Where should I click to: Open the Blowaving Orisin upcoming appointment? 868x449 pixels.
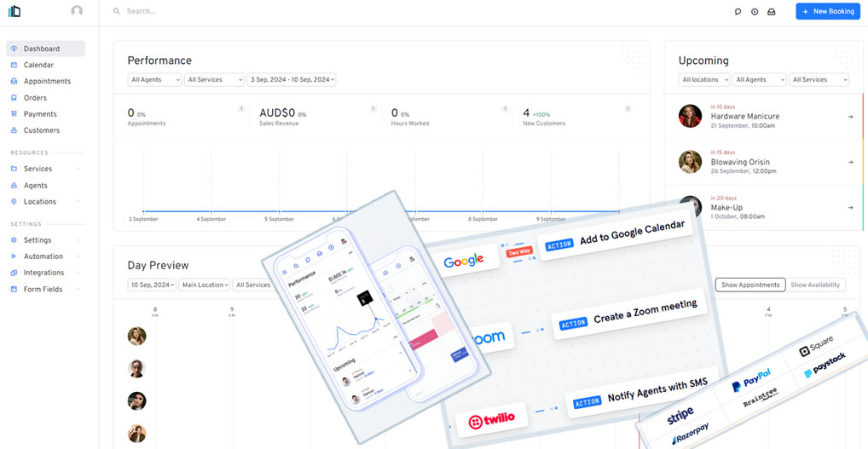point(764,162)
